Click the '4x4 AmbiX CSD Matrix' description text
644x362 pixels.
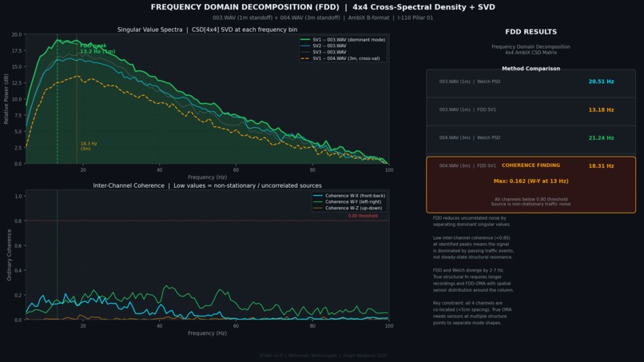click(x=531, y=52)
